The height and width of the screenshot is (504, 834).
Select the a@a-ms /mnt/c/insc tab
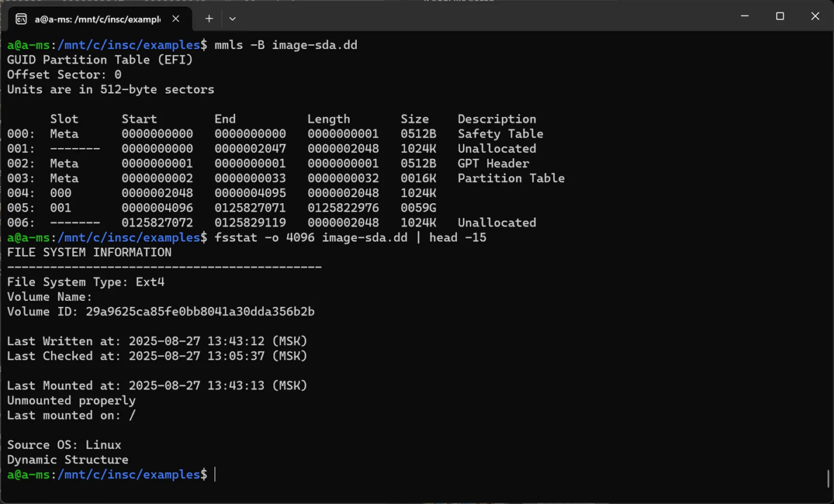pyautogui.click(x=99, y=19)
